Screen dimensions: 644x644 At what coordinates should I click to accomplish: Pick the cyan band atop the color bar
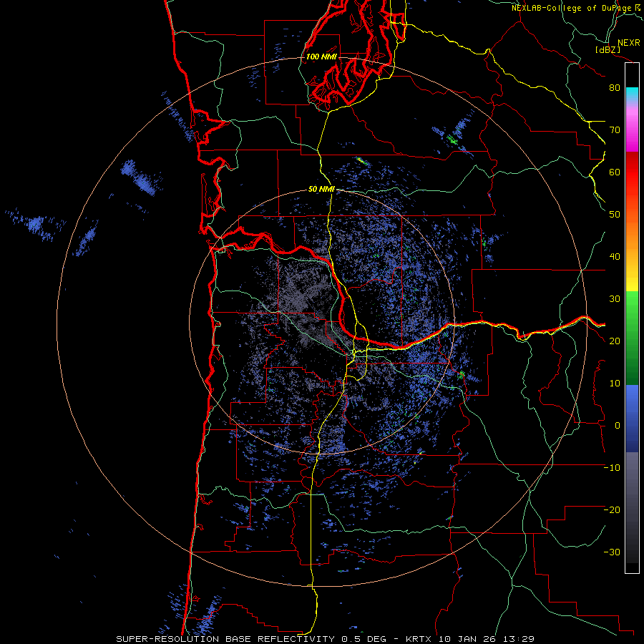click(x=632, y=93)
